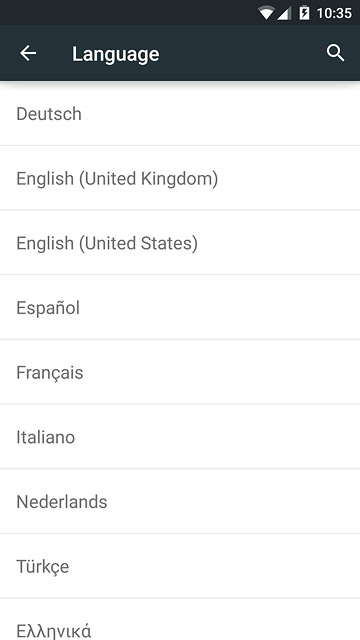This screenshot has width=360, height=640.
Task: Choose English (United Kingdom)
Action: tap(180, 178)
